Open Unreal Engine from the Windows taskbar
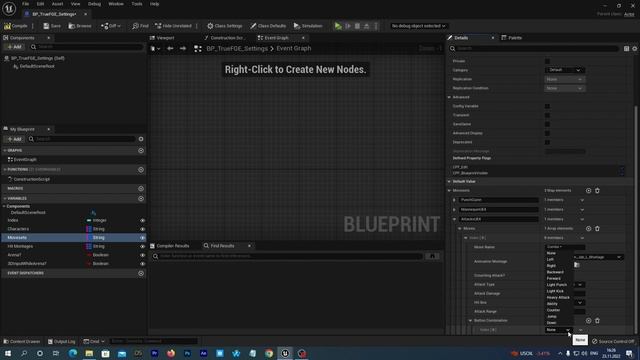This screenshot has width=640, height=360. pyautogui.click(x=285, y=353)
